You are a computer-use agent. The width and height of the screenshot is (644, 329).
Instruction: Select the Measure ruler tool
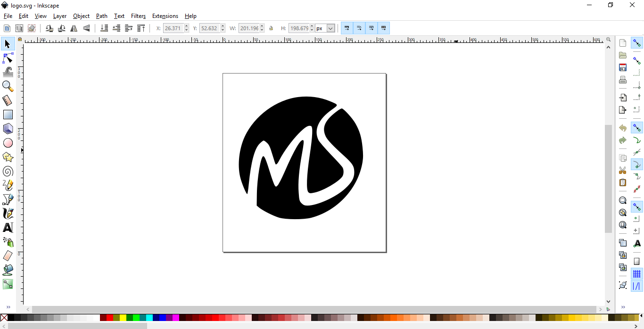[8, 100]
